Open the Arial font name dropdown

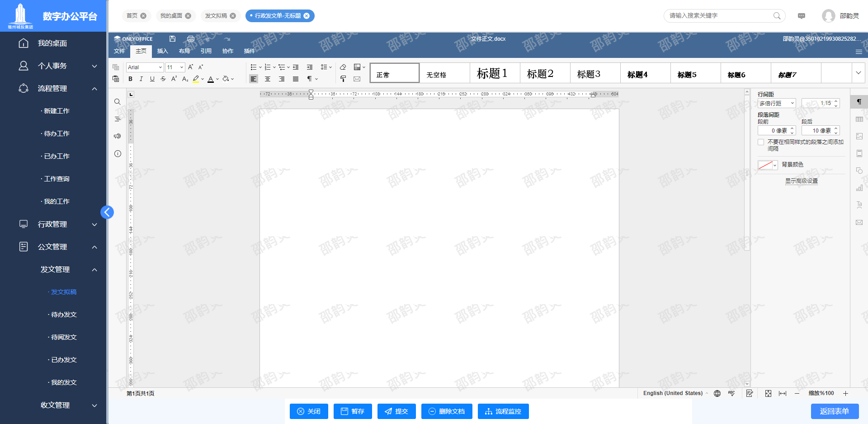(145, 67)
